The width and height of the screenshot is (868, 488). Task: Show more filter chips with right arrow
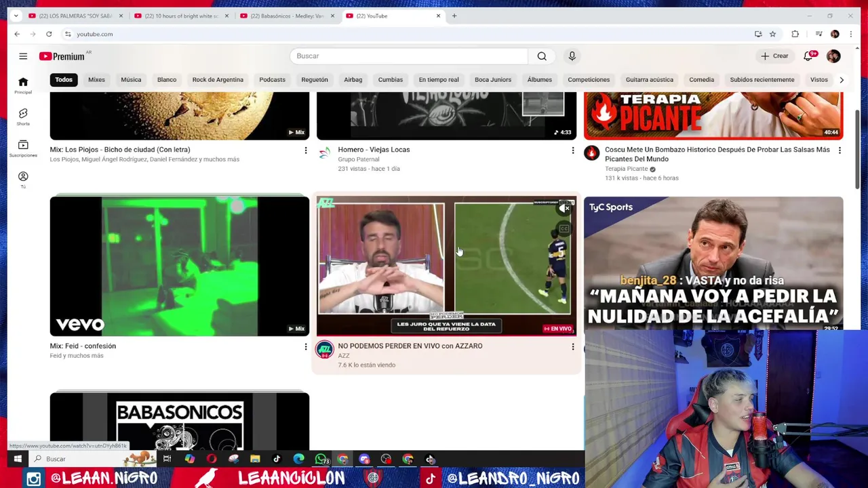[842, 80]
